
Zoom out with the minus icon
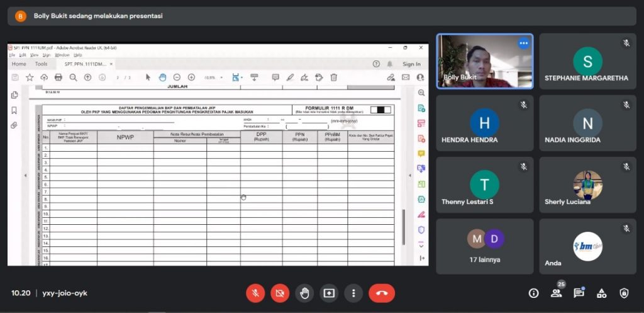pos(177,77)
